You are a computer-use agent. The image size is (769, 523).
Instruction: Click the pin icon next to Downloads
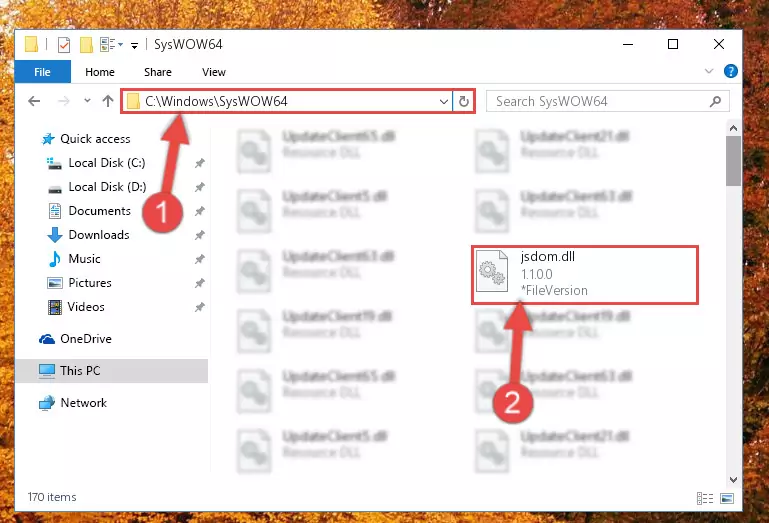[200, 235]
